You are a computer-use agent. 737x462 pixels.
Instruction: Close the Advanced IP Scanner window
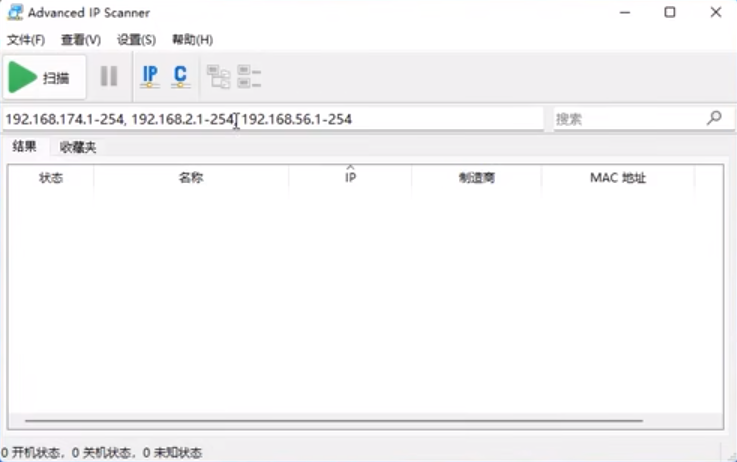[715, 13]
